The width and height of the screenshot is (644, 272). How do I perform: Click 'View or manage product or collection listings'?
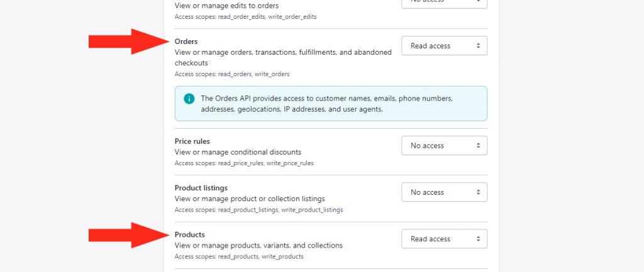point(250,199)
